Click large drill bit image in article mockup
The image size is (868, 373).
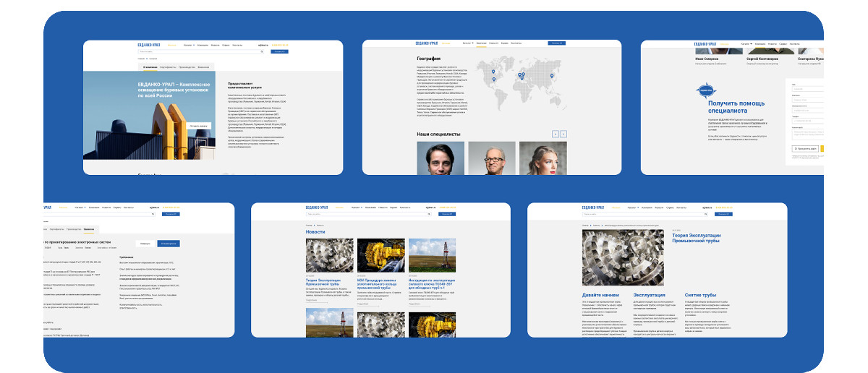pyautogui.click(x=623, y=257)
